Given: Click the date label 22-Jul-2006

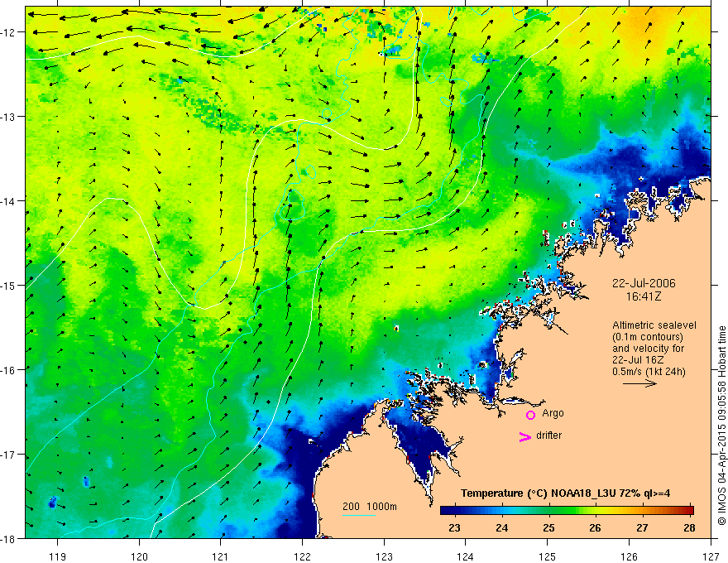Looking at the screenshot, I should pos(644,283).
